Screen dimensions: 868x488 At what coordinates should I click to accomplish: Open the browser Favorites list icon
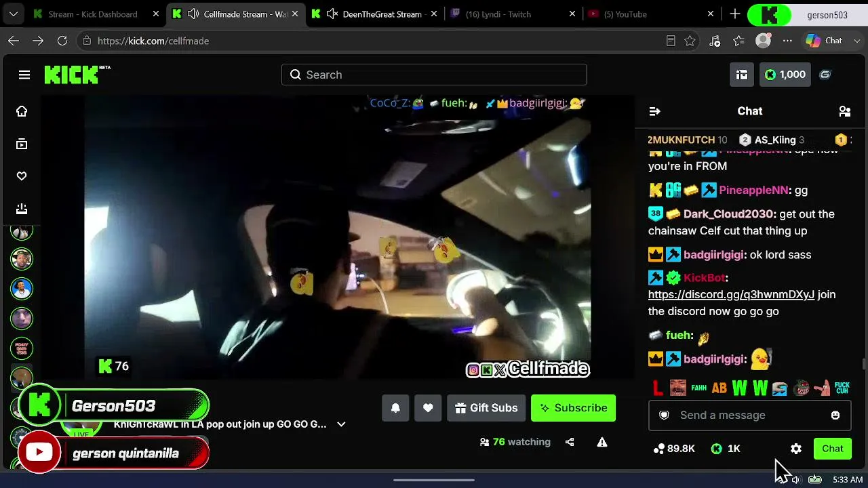739,41
